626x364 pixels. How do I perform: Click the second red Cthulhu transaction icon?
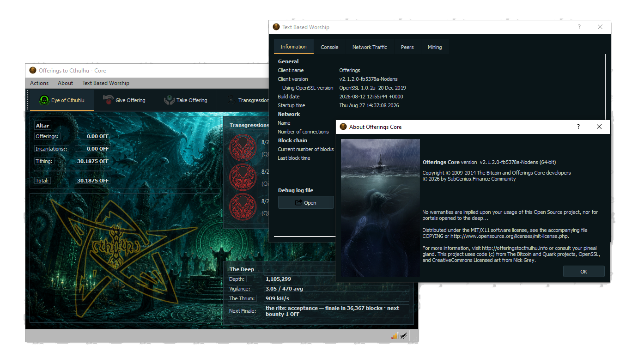[243, 178]
